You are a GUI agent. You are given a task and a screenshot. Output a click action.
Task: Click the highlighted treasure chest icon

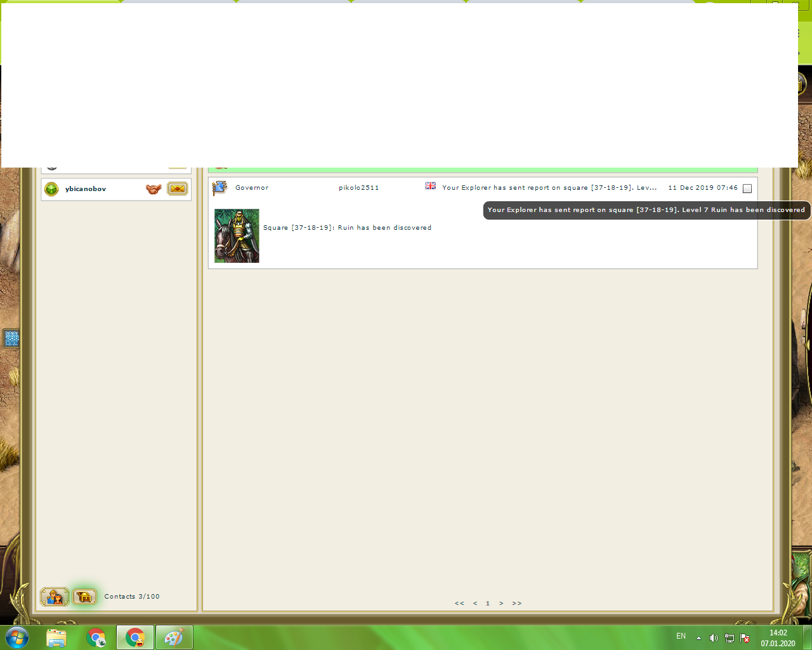[x=84, y=597]
